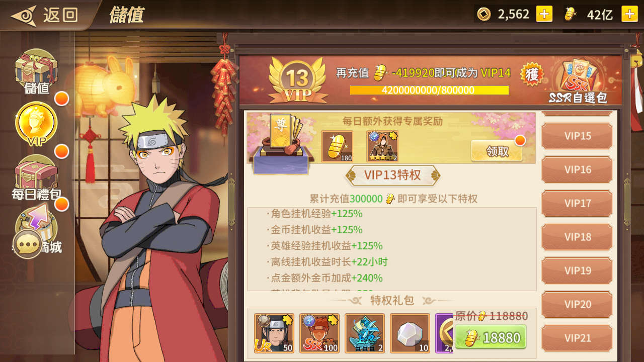View the UR hero reward thumbnail
Image resolution: width=644 pixels, height=362 pixels.
point(274,333)
